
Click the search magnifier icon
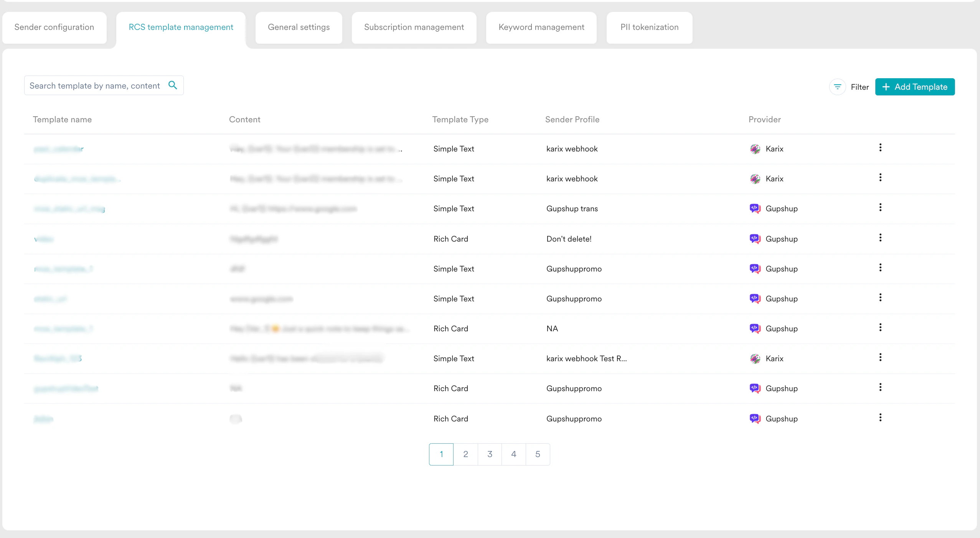pyautogui.click(x=173, y=85)
